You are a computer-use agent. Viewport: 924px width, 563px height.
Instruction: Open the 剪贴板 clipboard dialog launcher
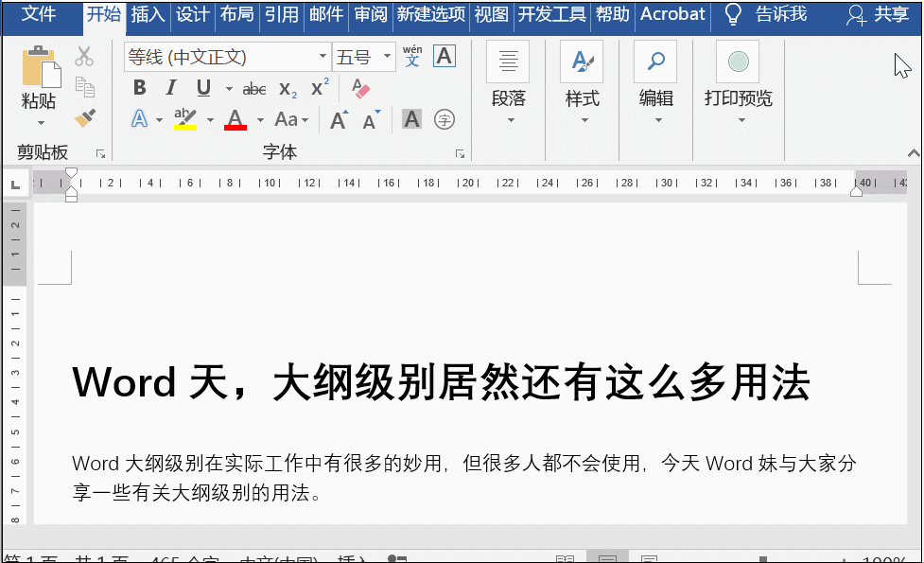tap(101, 154)
